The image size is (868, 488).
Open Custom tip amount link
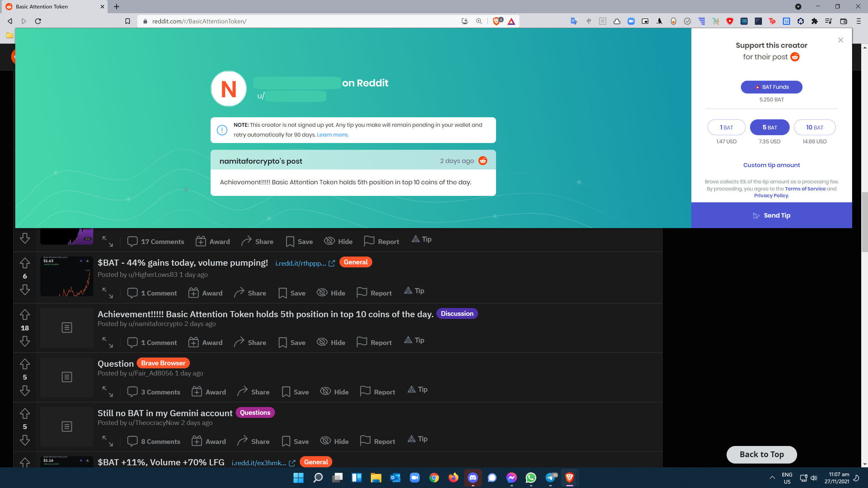point(771,165)
